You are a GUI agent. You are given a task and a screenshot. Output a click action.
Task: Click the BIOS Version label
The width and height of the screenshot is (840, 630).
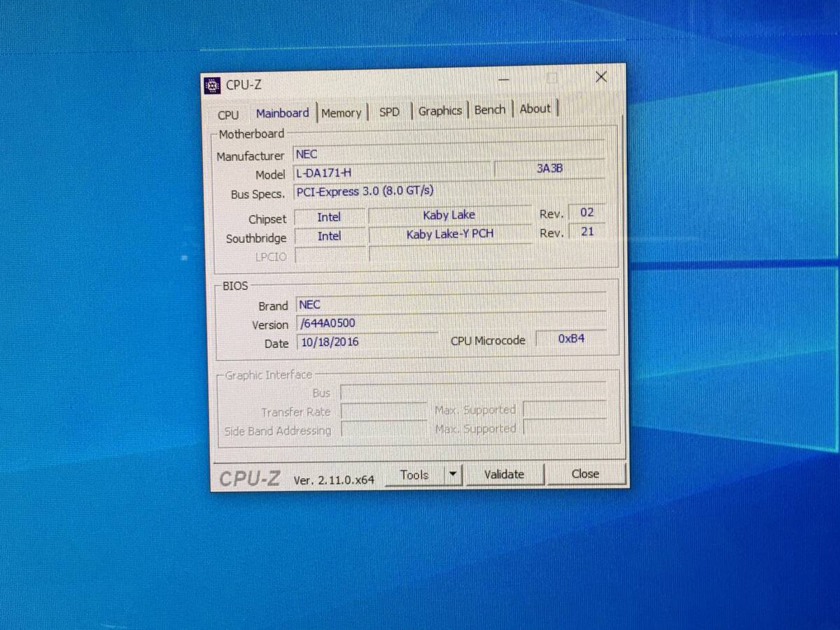click(270, 325)
